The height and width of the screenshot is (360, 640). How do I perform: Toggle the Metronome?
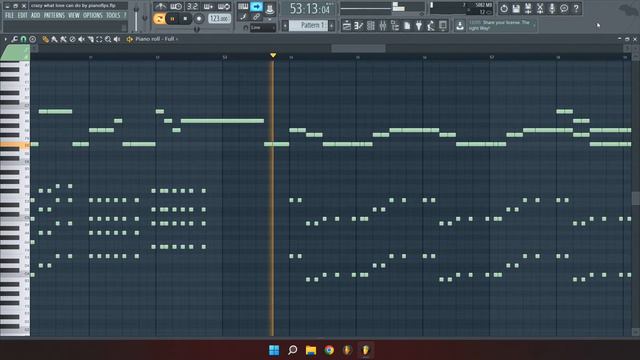[x=160, y=7]
